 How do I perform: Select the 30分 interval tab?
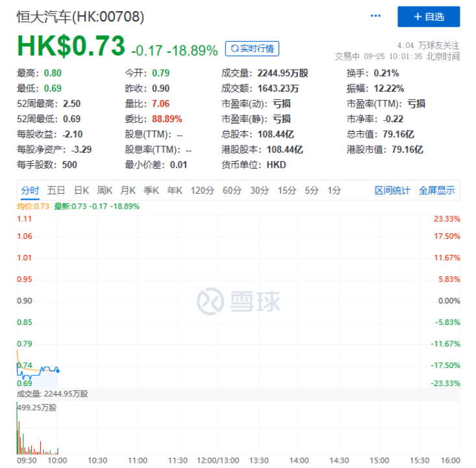click(260, 190)
